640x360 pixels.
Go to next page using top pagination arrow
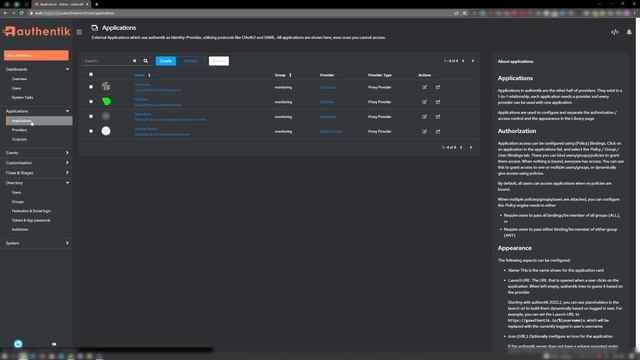[x=473, y=61]
